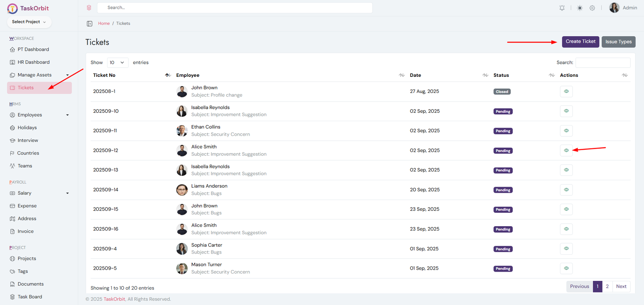
Task: Click the TaskOrbit logo icon
Action: [x=12, y=8]
